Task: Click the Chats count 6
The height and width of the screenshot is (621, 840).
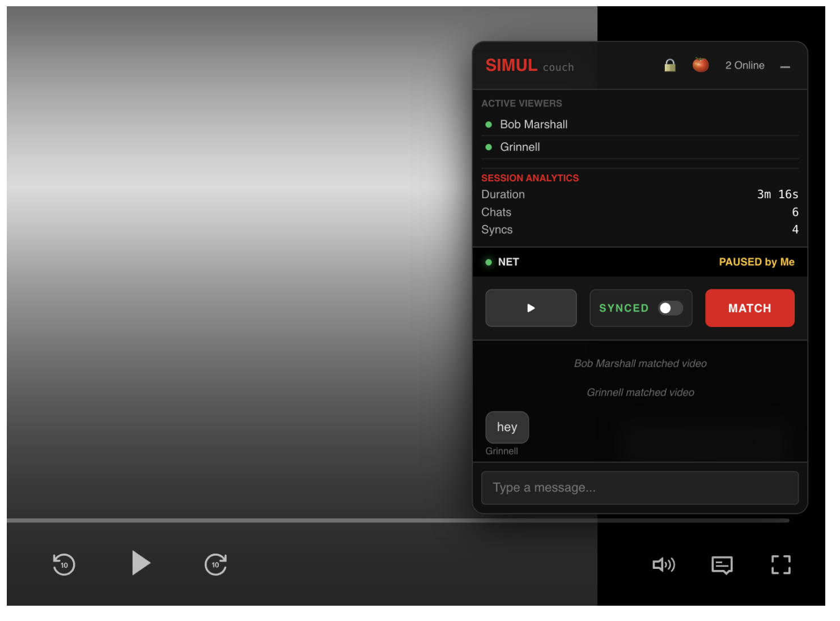Action: click(795, 212)
